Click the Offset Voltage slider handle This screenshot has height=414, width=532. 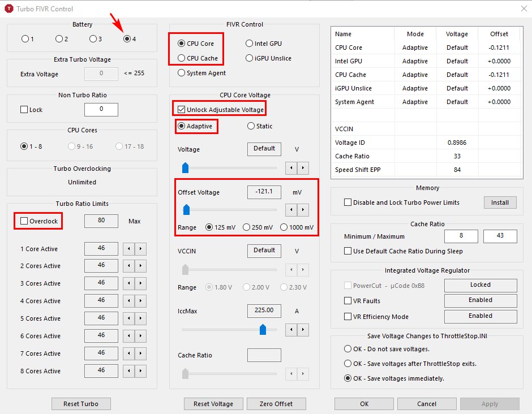(186, 209)
